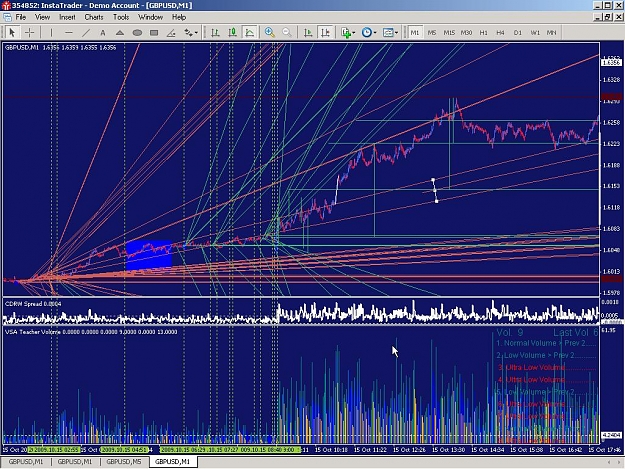This screenshot has height=469, width=625.
Task: Open the Insert menu
Action: click(67, 17)
